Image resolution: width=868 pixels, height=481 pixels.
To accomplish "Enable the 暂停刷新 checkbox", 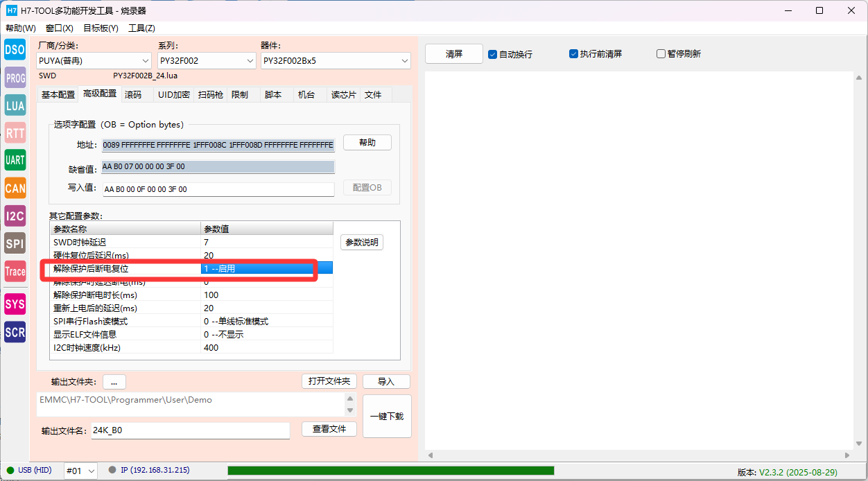I will click(661, 54).
